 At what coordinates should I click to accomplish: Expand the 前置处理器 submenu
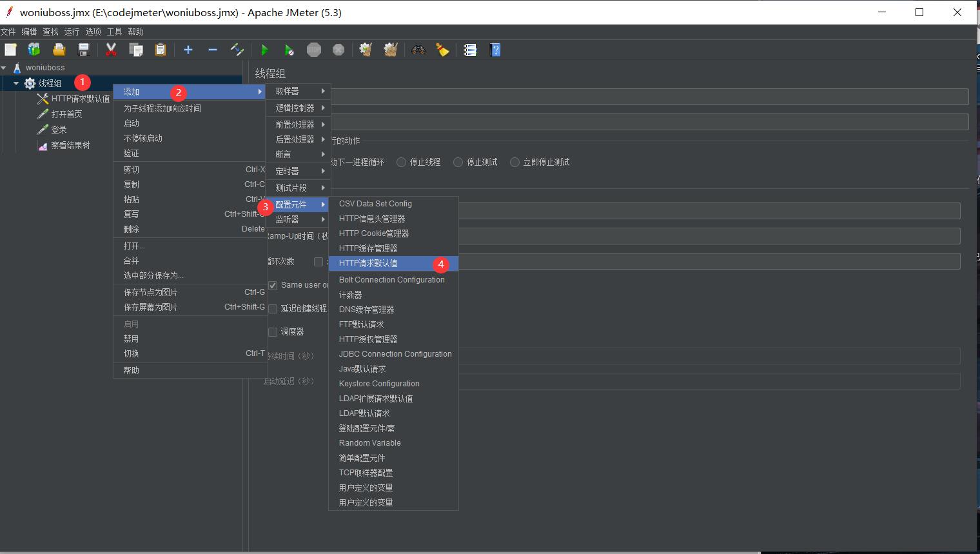coord(298,124)
